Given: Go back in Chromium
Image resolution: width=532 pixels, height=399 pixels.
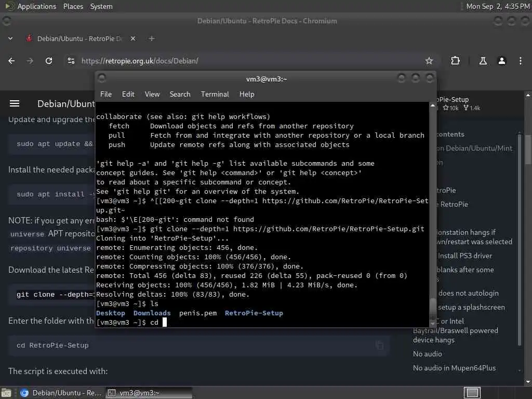Looking at the screenshot, I should (11, 61).
